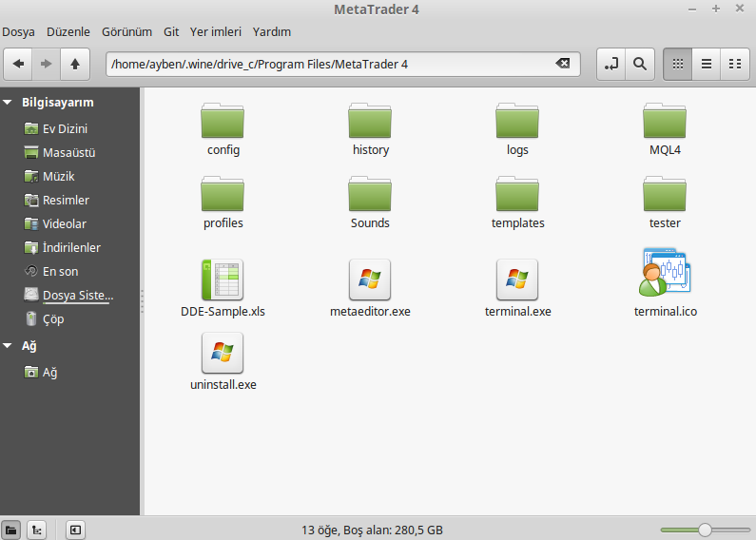Image resolution: width=756 pixels, height=540 pixels.
Task: Go forward with the right arrow button
Action: coord(47,64)
